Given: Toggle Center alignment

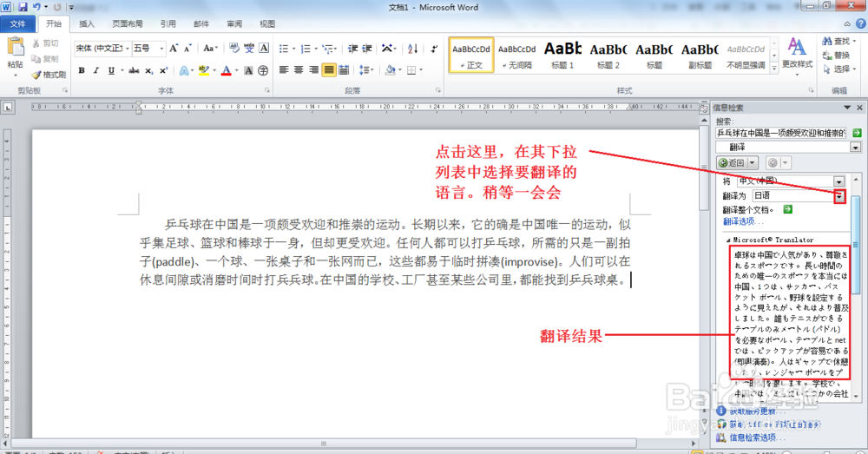Looking at the screenshot, I should point(299,70).
